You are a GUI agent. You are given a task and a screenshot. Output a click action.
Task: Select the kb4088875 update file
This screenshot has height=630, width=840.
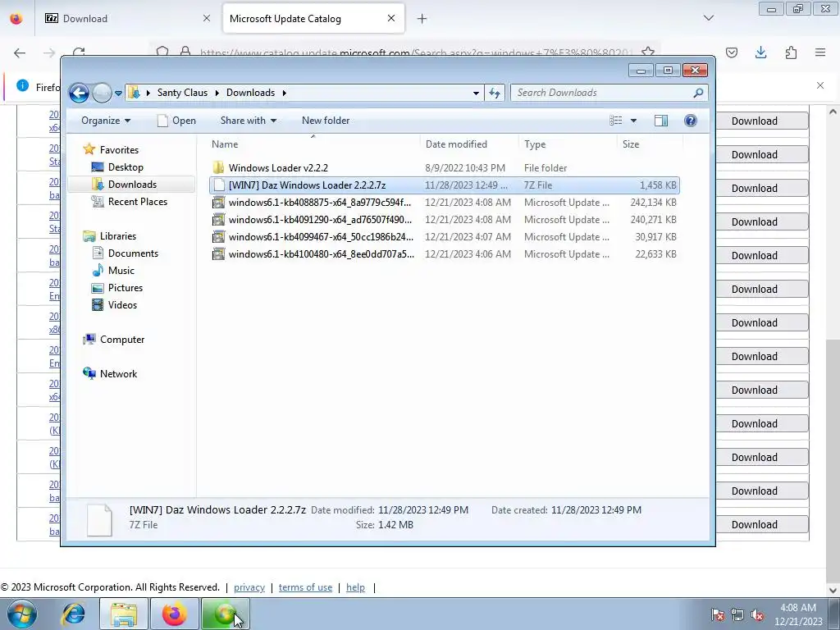pyautogui.click(x=445, y=203)
